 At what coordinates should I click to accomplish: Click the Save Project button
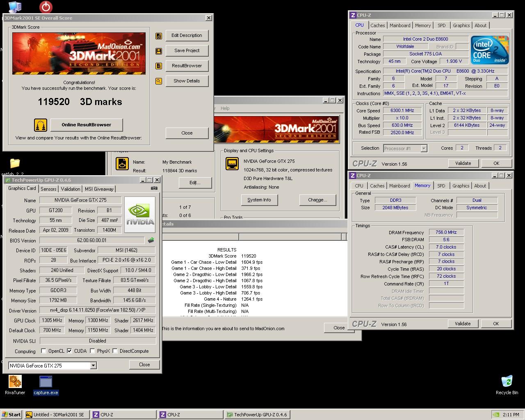pos(187,51)
